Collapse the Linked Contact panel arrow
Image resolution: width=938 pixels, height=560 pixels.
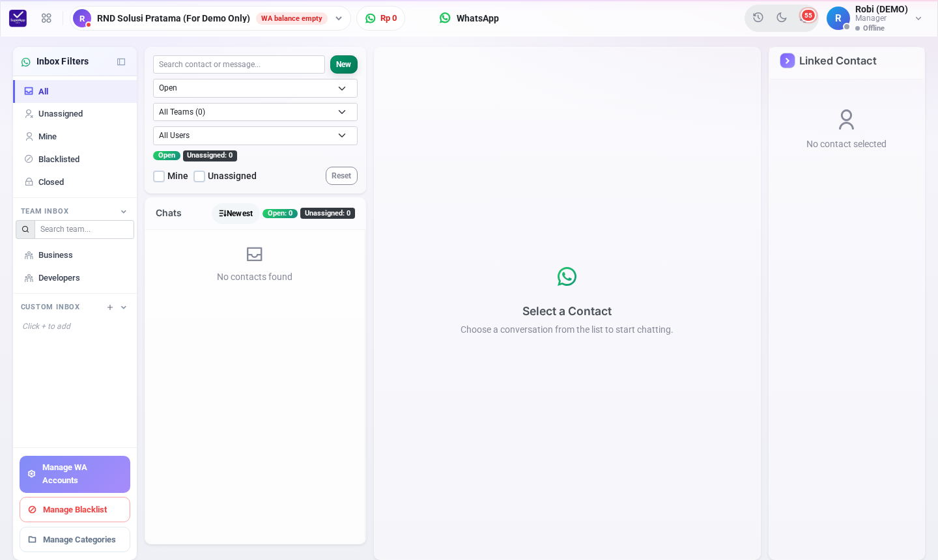(788, 61)
